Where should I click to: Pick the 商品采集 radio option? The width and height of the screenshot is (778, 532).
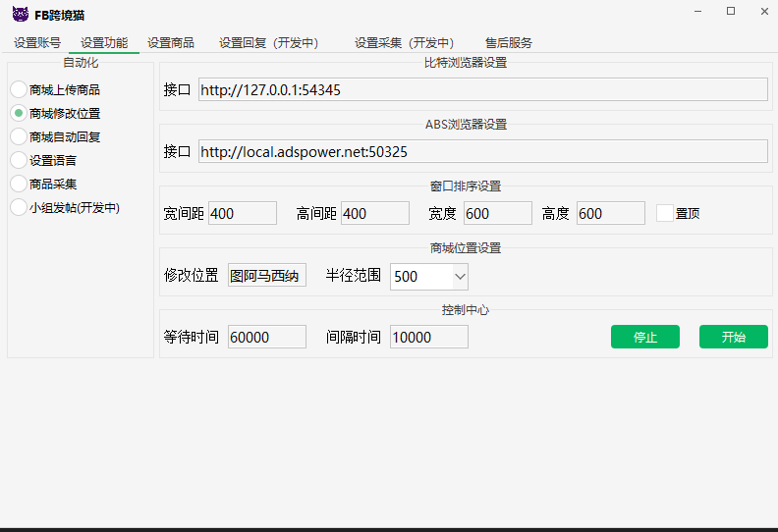click(19, 184)
